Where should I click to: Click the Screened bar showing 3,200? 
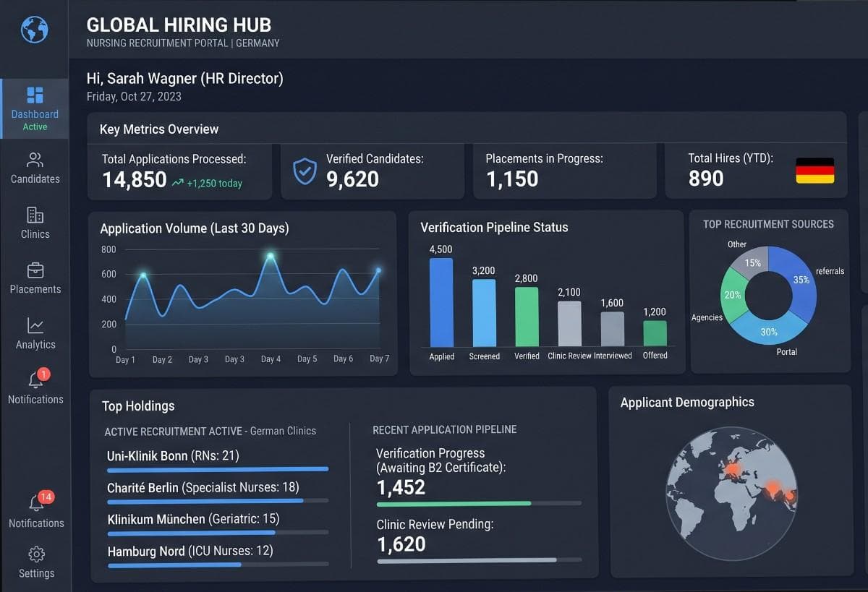484,313
